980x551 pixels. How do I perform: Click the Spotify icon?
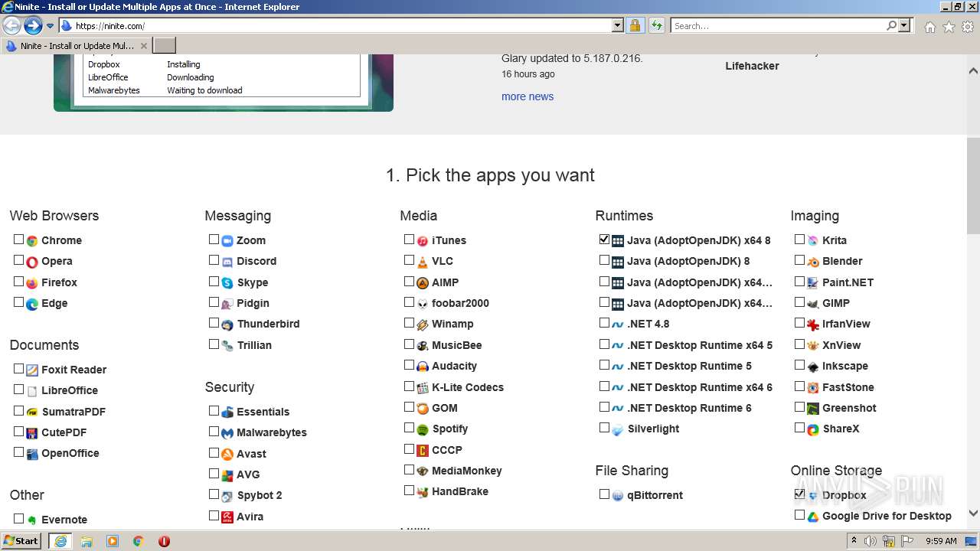pos(423,429)
